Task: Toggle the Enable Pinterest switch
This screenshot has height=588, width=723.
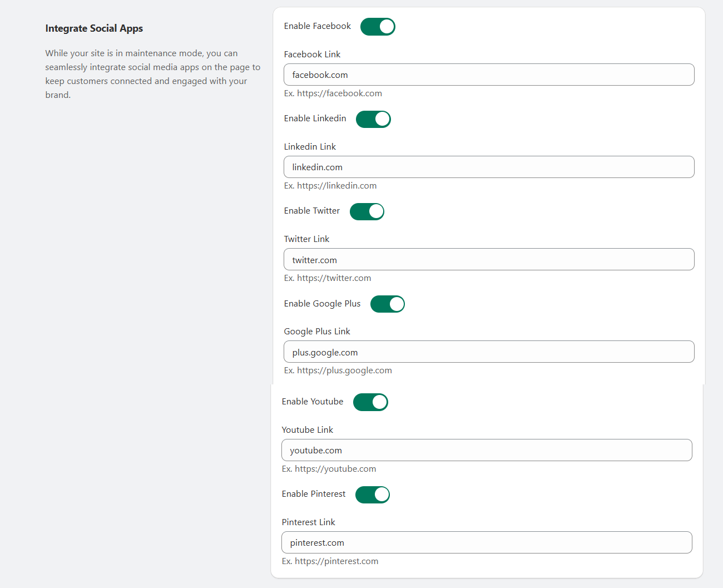Action: point(373,495)
